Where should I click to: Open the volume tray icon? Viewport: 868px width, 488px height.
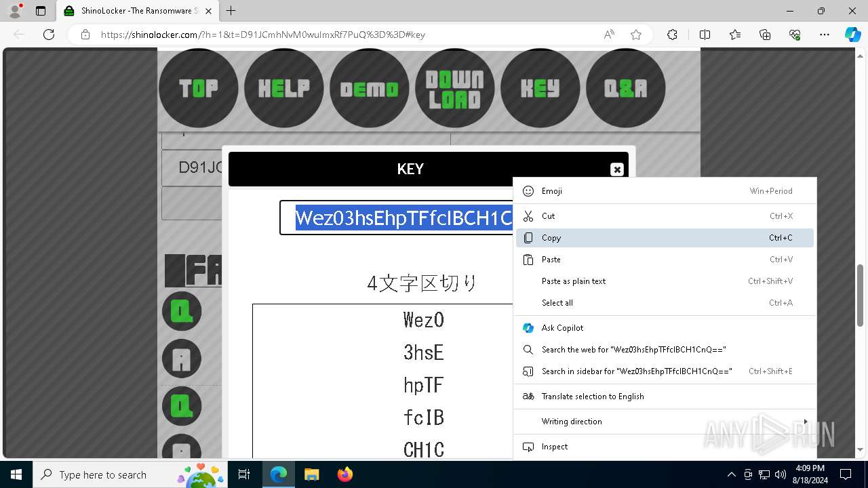781,474
